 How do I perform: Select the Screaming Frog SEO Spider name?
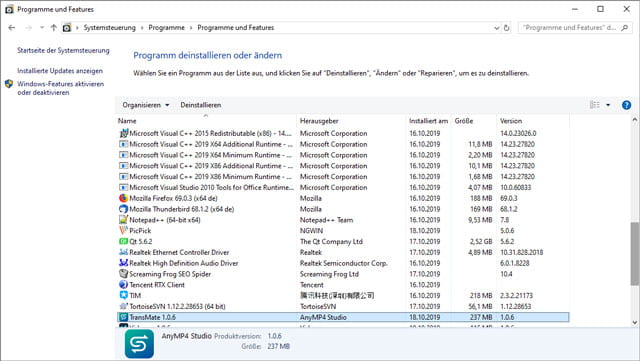pos(170,274)
